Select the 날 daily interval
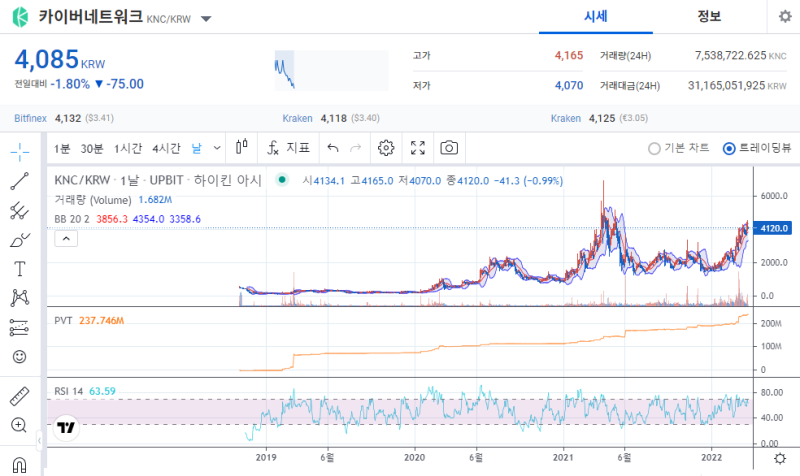This screenshot has width=800, height=476. click(196, 148)
